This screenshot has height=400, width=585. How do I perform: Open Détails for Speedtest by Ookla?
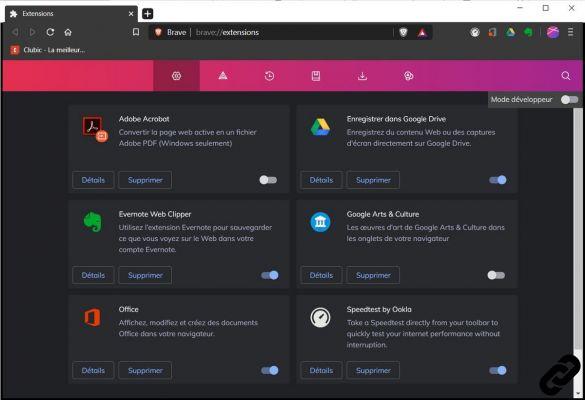coord(321,371)
